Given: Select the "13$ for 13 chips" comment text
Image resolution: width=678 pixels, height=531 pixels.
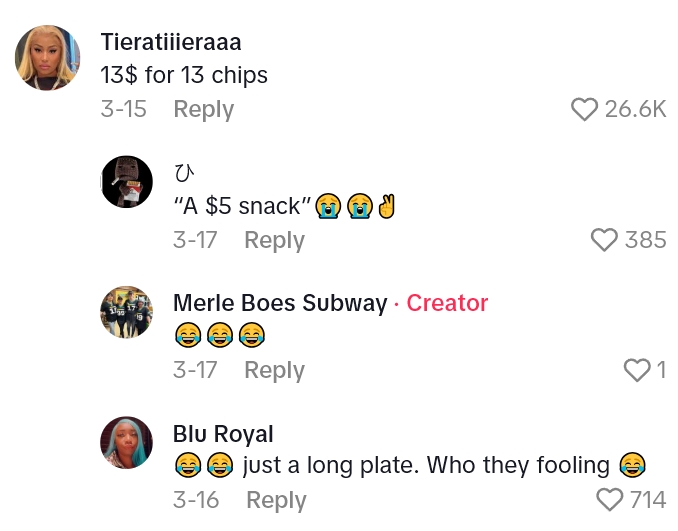Looking at the screenshot, I should 184,76.
